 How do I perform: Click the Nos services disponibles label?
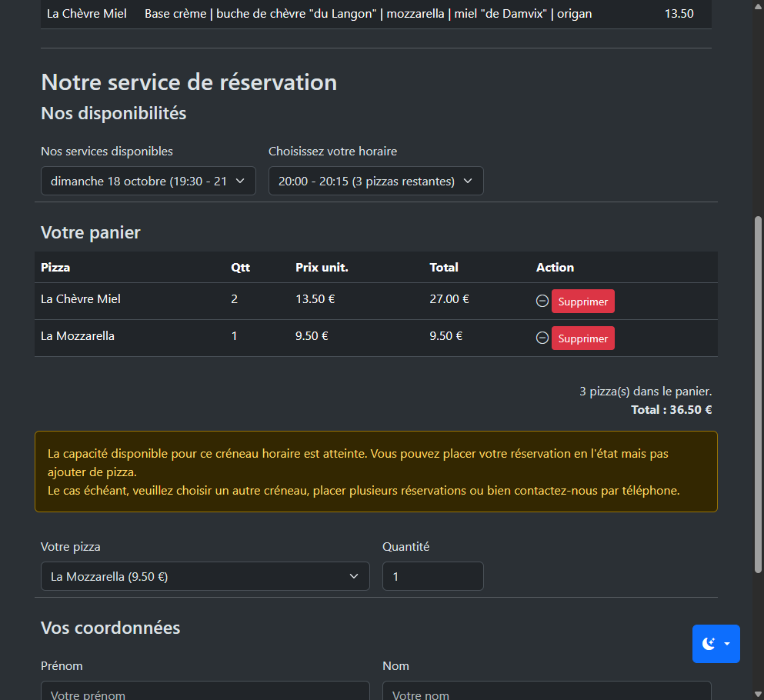[107, 152]
